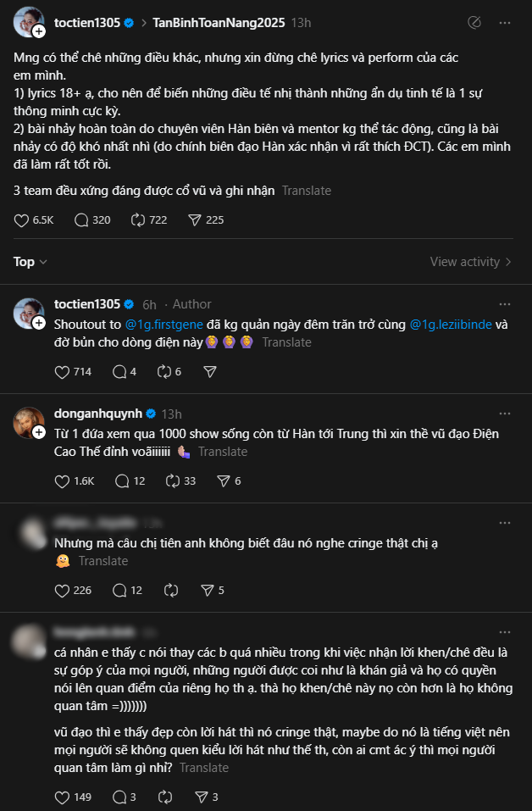
Task: Repost the Shoutout reply by toctien1305
Action: [163, 372]
